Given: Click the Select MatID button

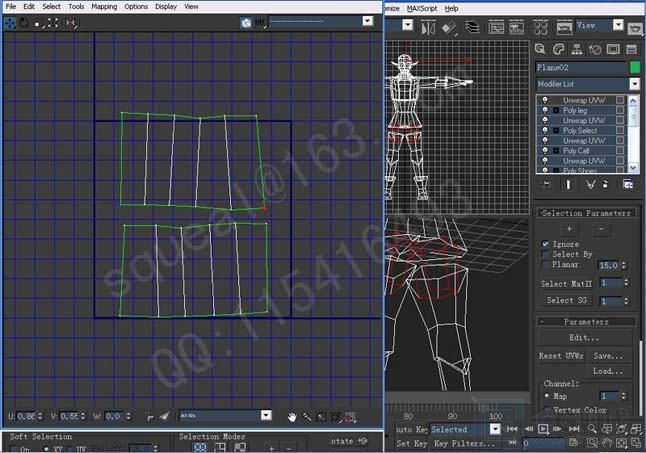Looking at the screenshot, I should tap(566, 284).
